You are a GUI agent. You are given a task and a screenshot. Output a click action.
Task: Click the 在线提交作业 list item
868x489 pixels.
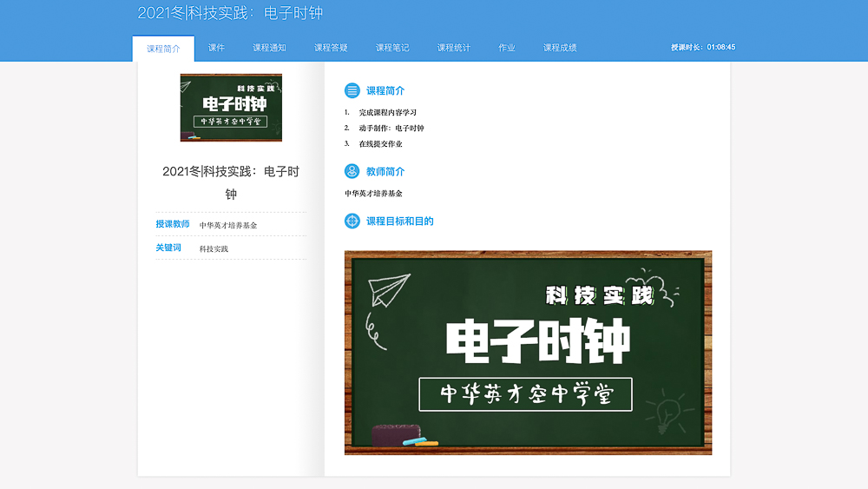click(380, 144)
